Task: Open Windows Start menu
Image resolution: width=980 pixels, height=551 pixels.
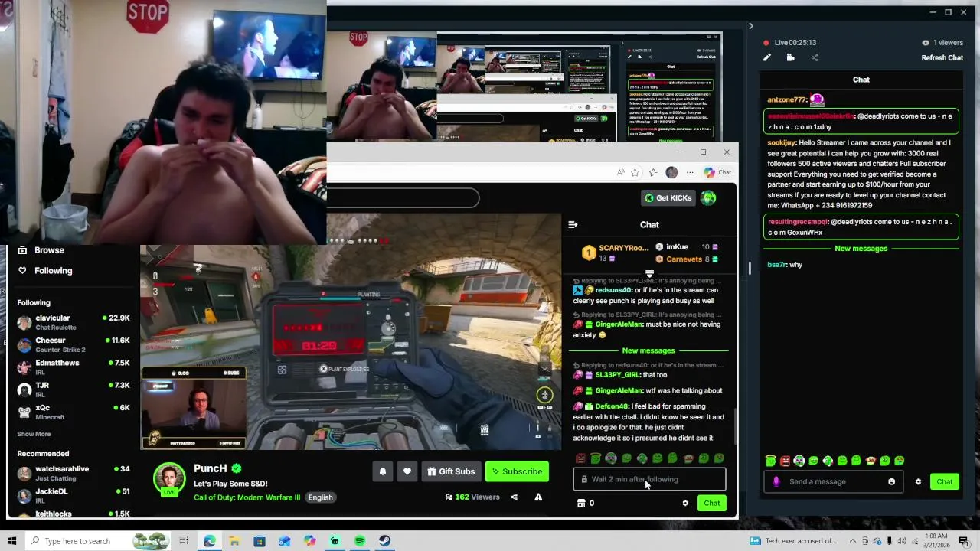Action: pos(11,541)
